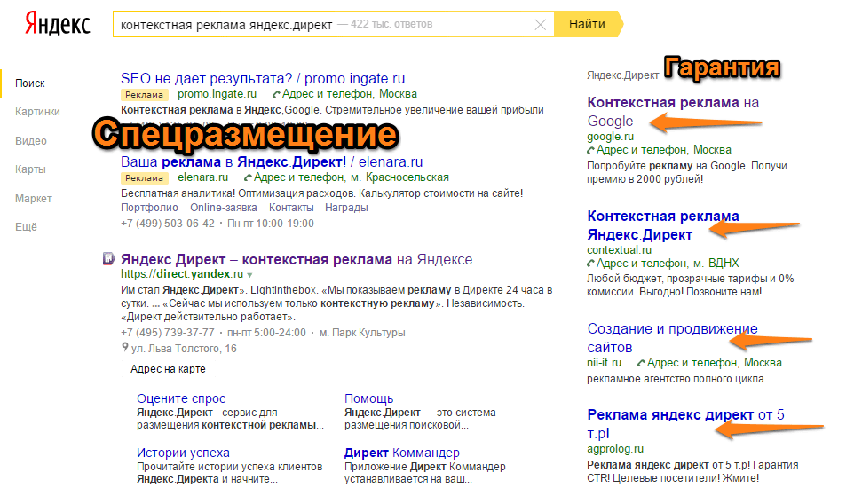Expand the dropdown arrow after direct.yandex.ru

249,275
